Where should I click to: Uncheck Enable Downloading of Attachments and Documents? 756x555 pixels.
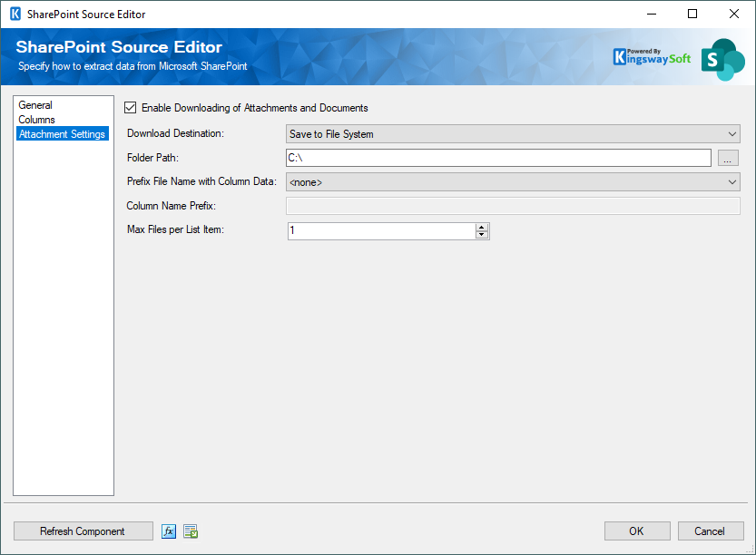(130, 107)
